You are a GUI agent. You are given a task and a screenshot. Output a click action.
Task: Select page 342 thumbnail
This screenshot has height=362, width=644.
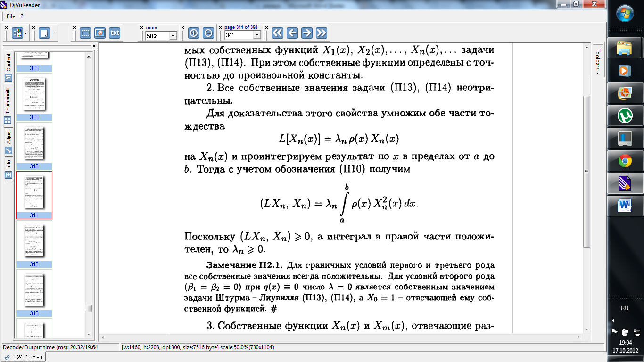click(34, 244)
